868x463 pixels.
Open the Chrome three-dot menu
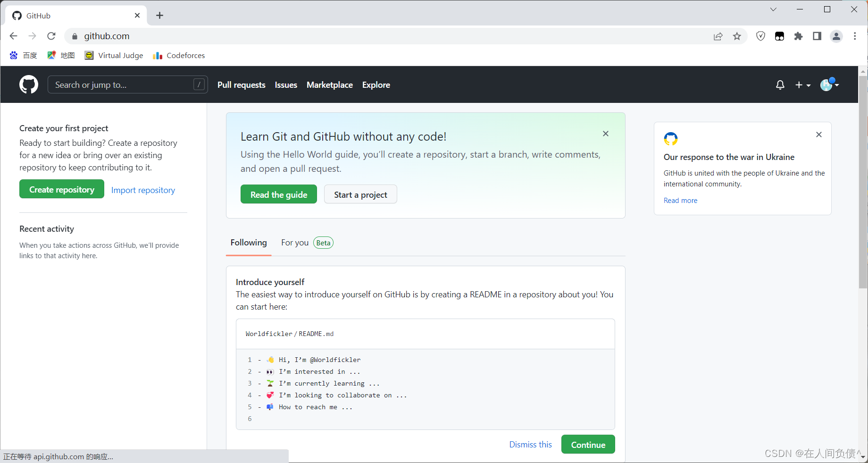pos(855,36)
